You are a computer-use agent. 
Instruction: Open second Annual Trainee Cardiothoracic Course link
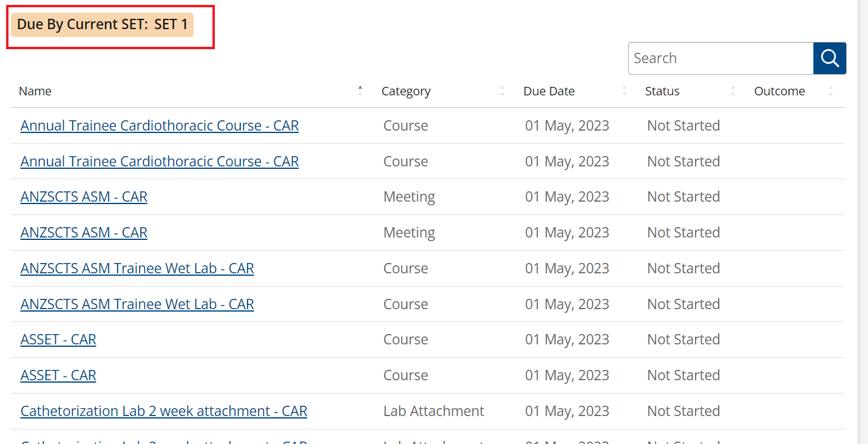pos(160,162)
